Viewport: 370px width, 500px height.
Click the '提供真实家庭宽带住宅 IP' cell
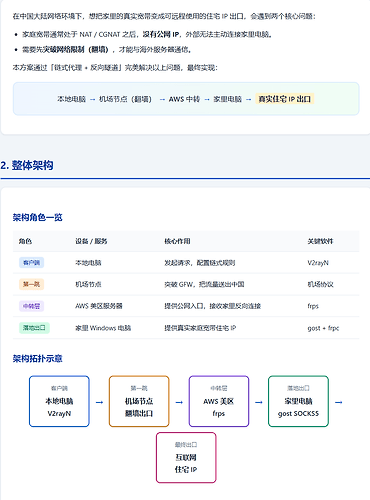tap(200, 328)
